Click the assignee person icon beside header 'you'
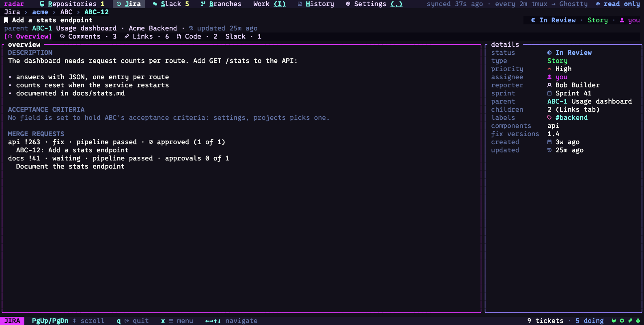 pyautogui.click(x=622, y=20)
